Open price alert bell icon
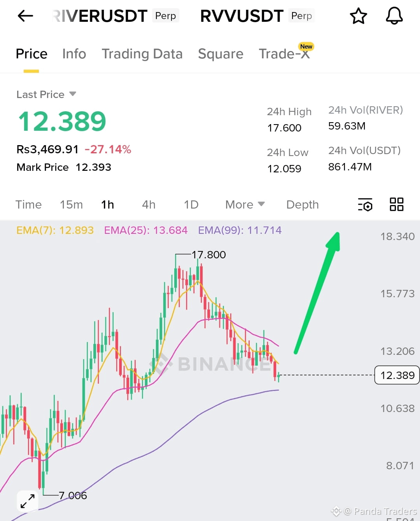The image size is (420, 521). [x=394, y=16]
